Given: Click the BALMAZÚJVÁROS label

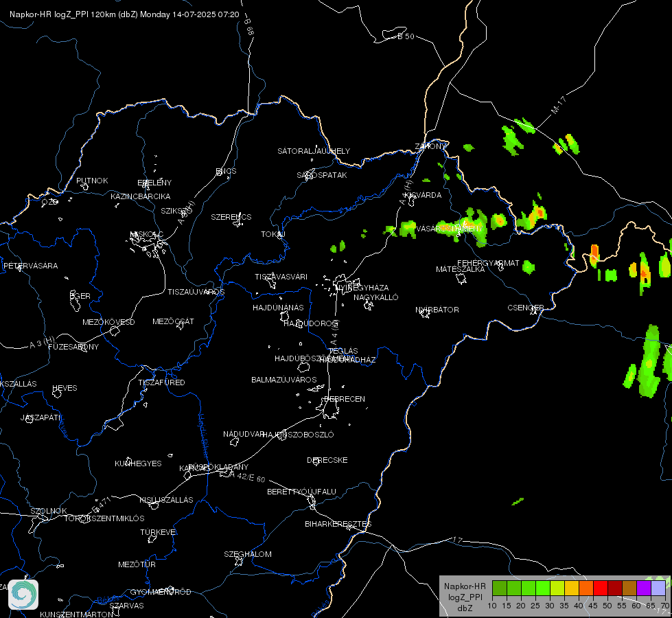Looking at the screenshot, I should click(x=283, y=380).
